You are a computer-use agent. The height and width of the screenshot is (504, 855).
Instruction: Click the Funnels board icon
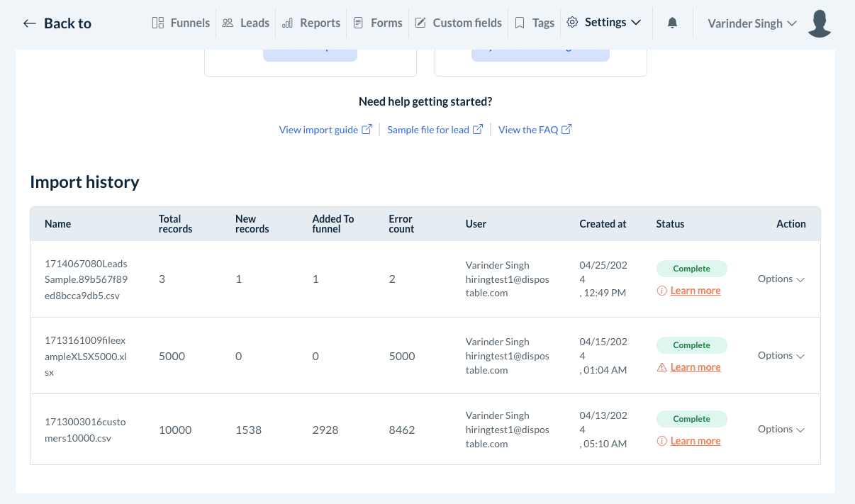[x=158, y=23]
